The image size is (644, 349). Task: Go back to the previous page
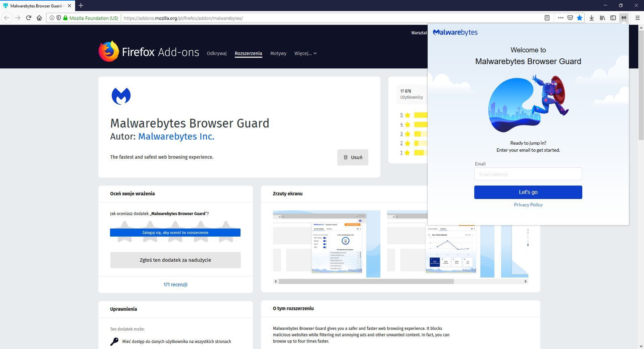pos(7,18)
